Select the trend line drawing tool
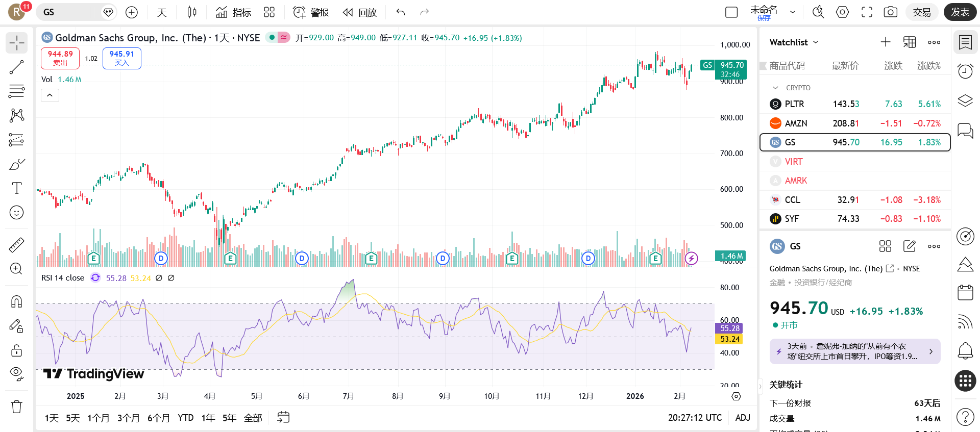Viewport: 980px width, 432px height. tap(17, 67)
